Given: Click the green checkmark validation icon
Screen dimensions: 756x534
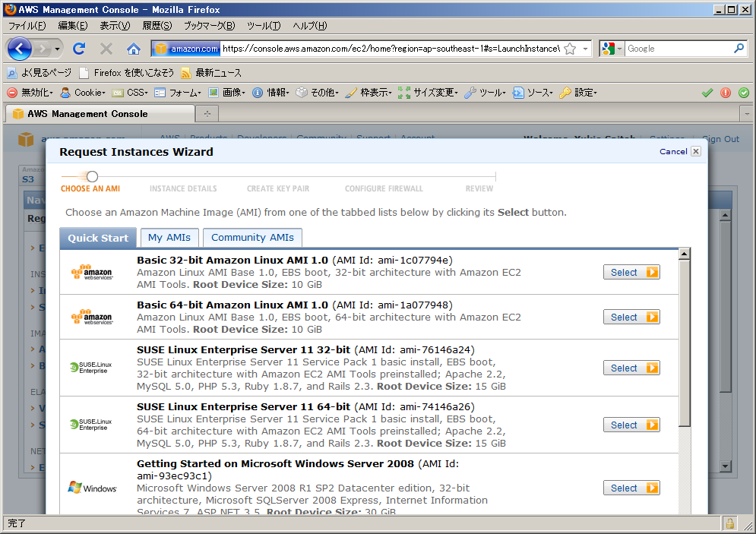Looking at the screenshot, I should [707, 93].
